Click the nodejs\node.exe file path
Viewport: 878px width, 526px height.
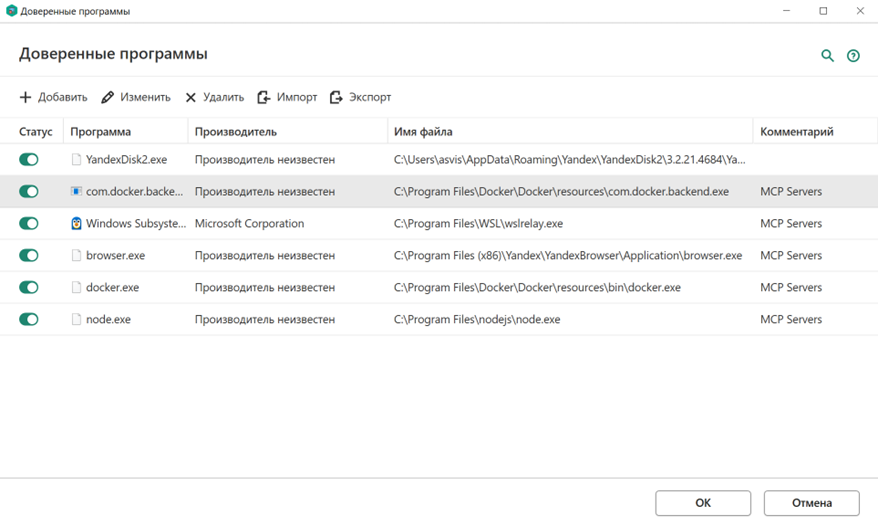tap(477, 319)
